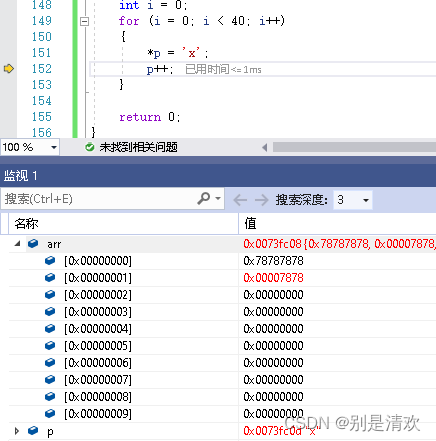The width and height of the screenshot is (436, 441).
Task: Click the cube icon of [0x00000007]
Action: [x=50, y=379]
